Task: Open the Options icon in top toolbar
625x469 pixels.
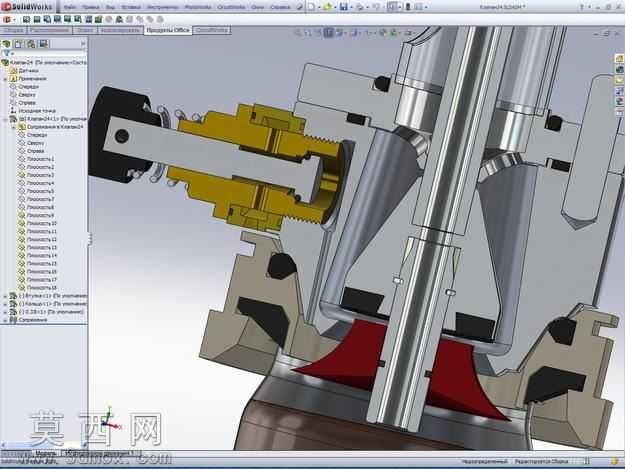Action: (419, 7)
